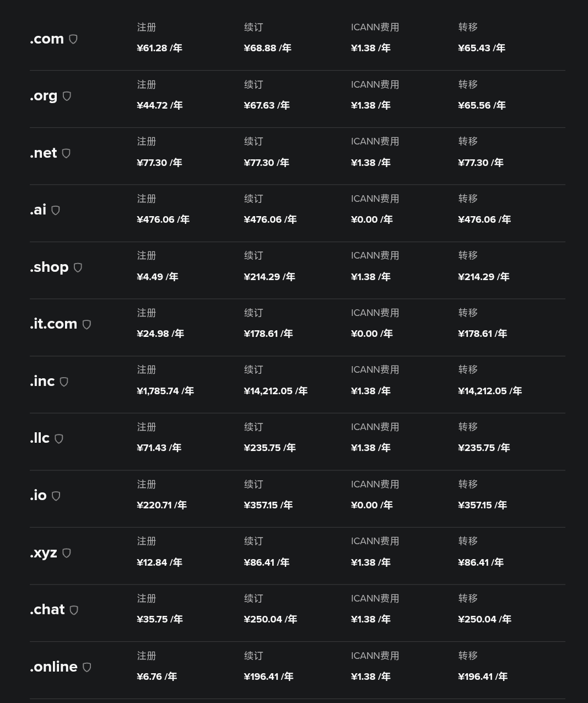Select the .com domain name
The height and width of the screenshot is (703, 588).
pyautogui.click(x=47, y=39)
